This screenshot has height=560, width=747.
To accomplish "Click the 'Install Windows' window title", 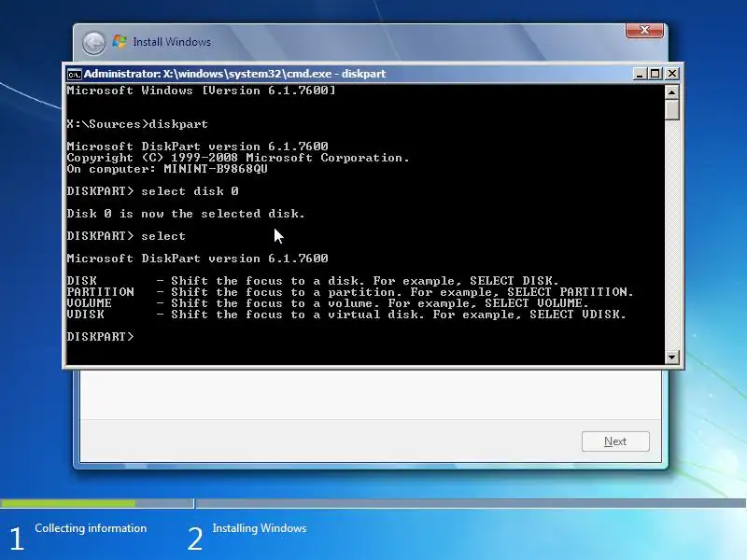I will pyautogui.click(x=172, y=42).
